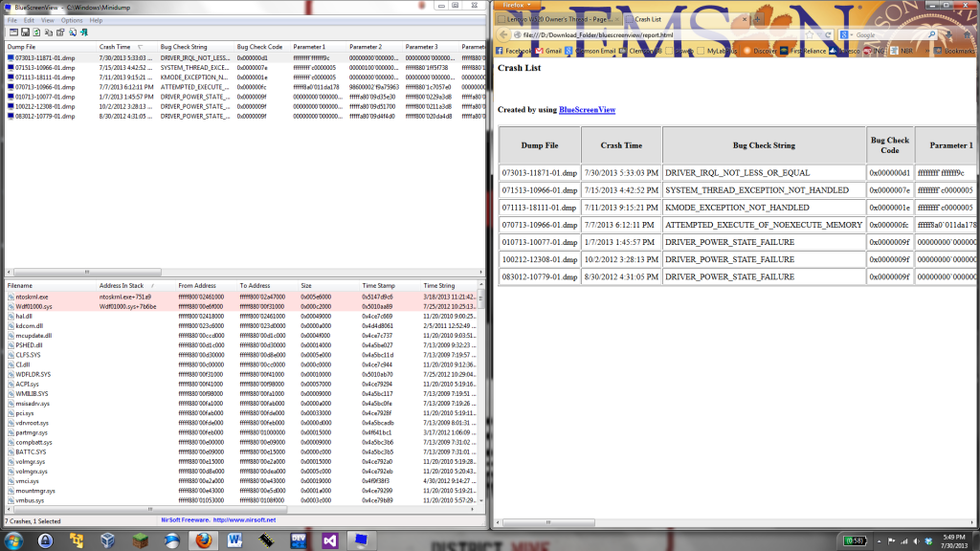Sort by the Crash Time column header
This screenshot has height=551, width=980.
coord(125,47)
